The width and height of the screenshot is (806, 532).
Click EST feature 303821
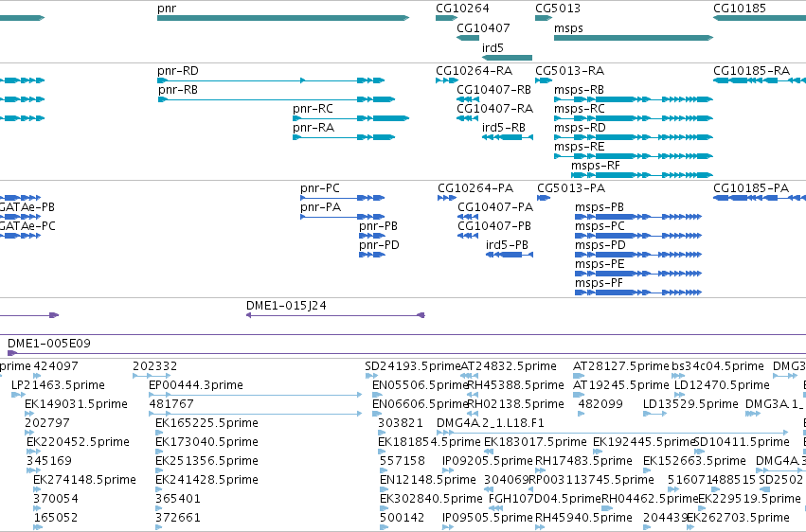[x=382, y=433]
